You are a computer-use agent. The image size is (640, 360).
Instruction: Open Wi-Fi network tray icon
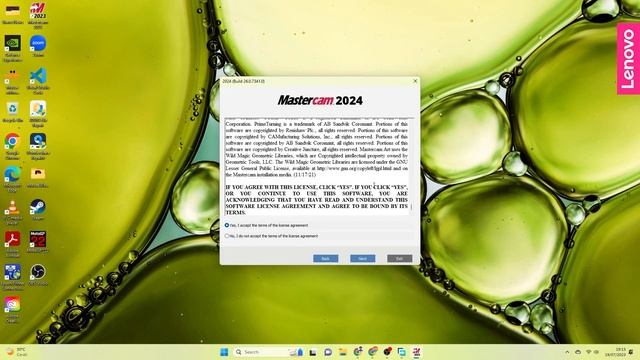(x=588, y=352)
